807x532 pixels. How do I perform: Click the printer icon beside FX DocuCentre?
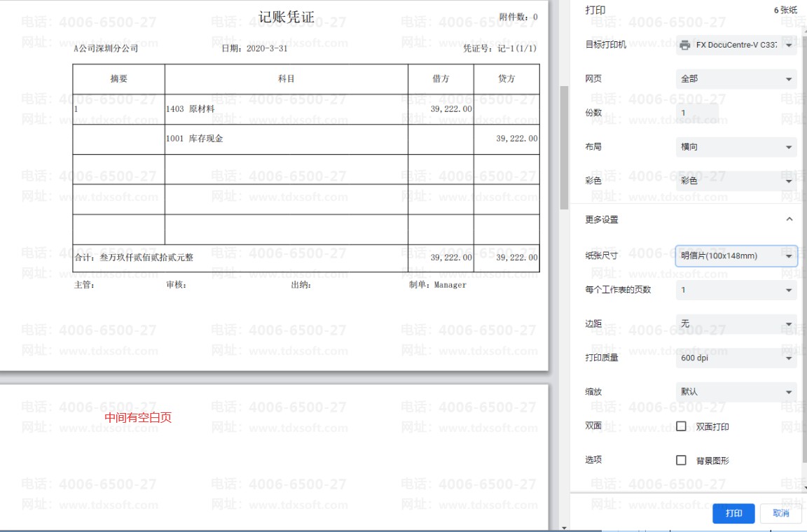(x=684, y=45)
